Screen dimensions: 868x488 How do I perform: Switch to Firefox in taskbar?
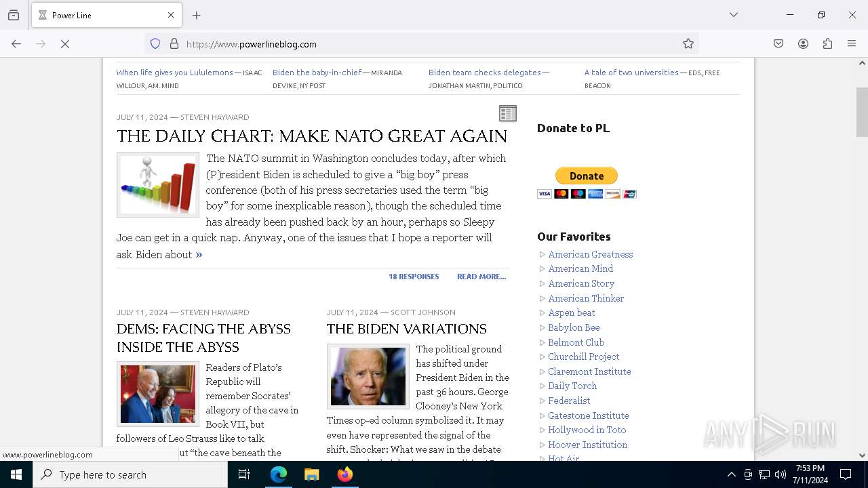pos(344,474)
